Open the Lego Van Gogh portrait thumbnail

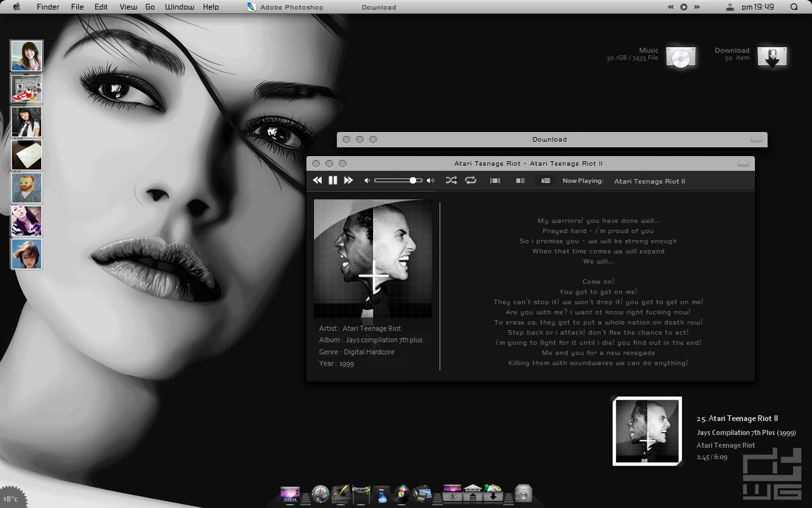tap(27, 188)
